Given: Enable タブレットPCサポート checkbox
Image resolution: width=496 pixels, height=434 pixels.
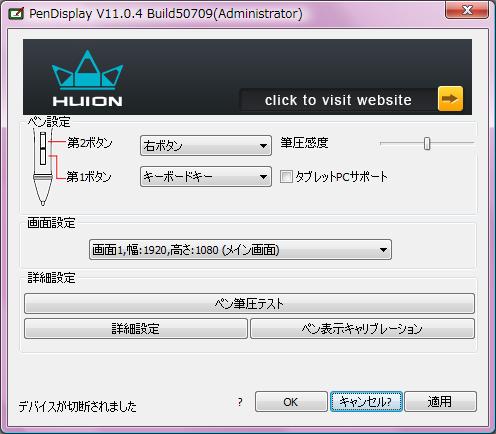Looking at the screenshot, I should pos(286,177).
